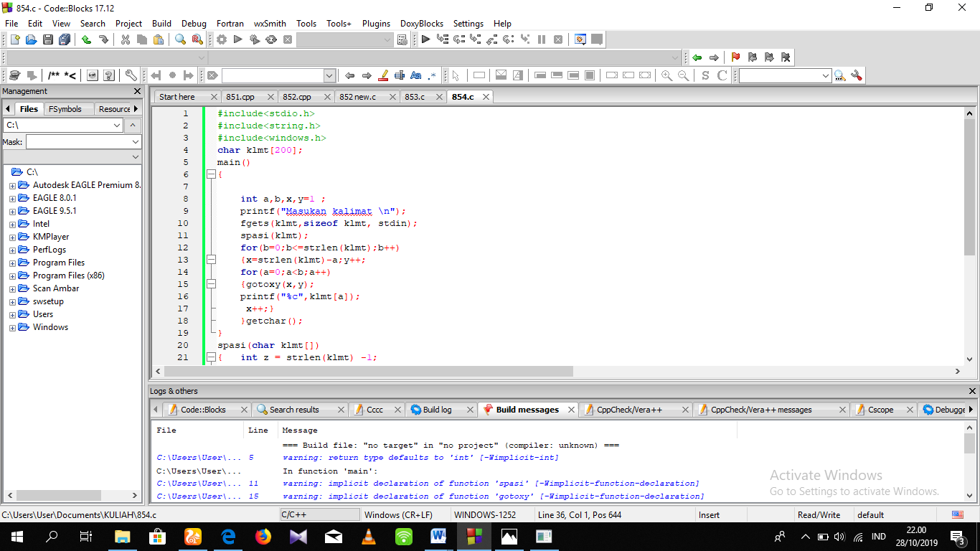Toggle bookmark using the red flag icon
The image size is (980, 551).
(735, 57)
